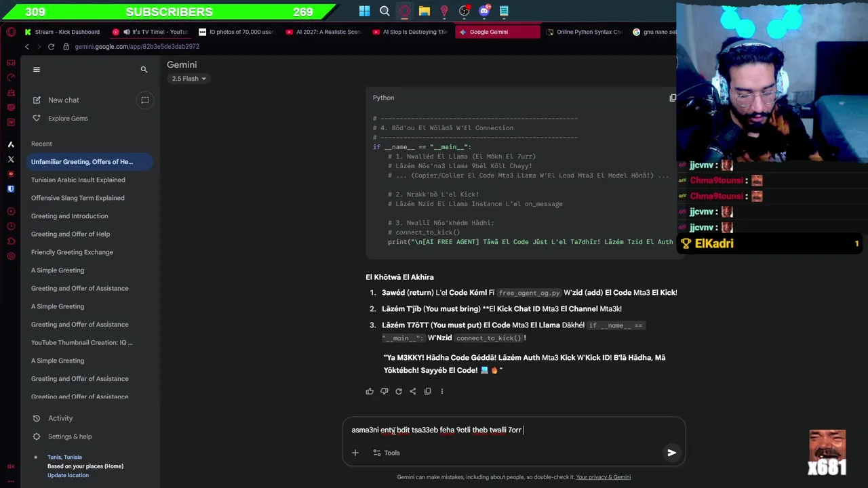Open File Explorer from the taskbar
The height and width of the screenshot is (488, 868).
(x=425, y=11)
